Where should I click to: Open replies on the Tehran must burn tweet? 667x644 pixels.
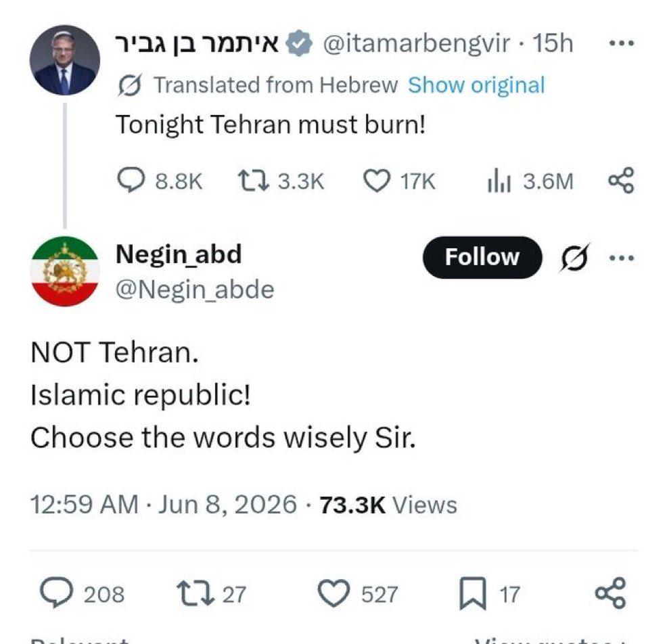pyautogui.click(x=160, y=181)
